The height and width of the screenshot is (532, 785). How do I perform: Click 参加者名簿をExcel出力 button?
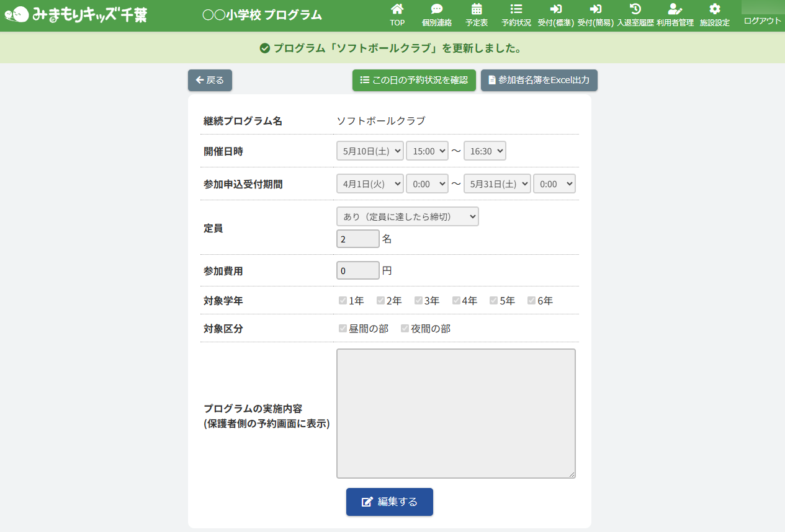(539, 81)
